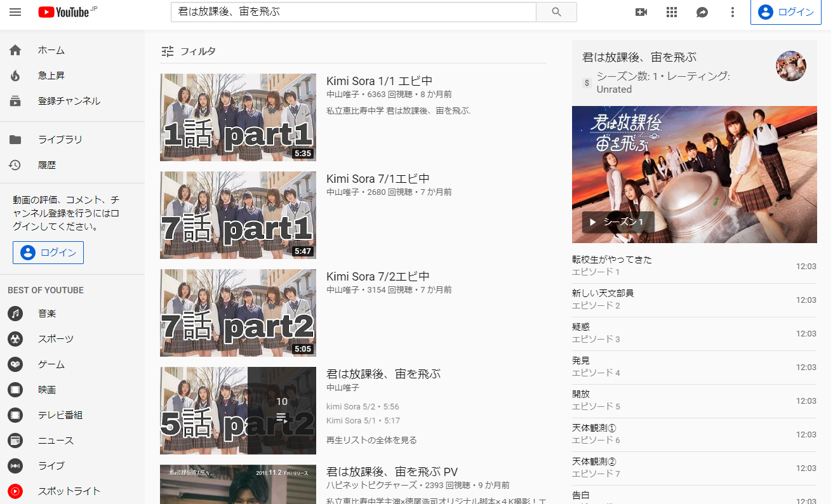
Task: Click the news icon
Action: coord(15,441)
